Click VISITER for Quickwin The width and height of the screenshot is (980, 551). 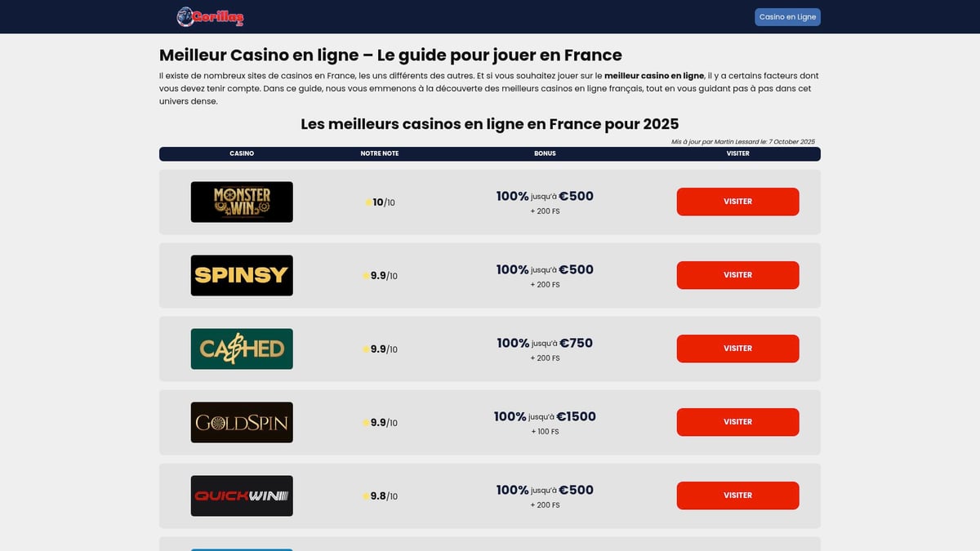[737, 495]
